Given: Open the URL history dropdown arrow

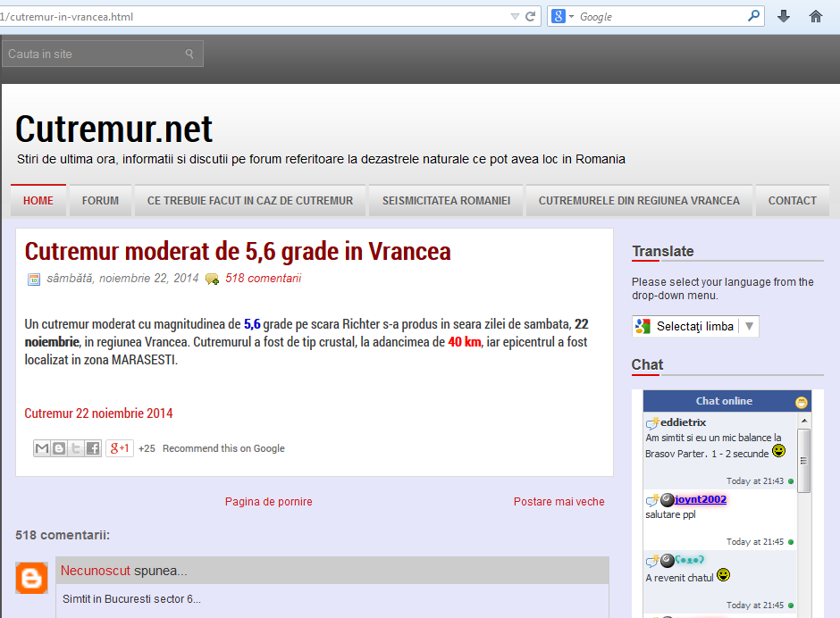Looking at the screenshot, I should (515, 17).
